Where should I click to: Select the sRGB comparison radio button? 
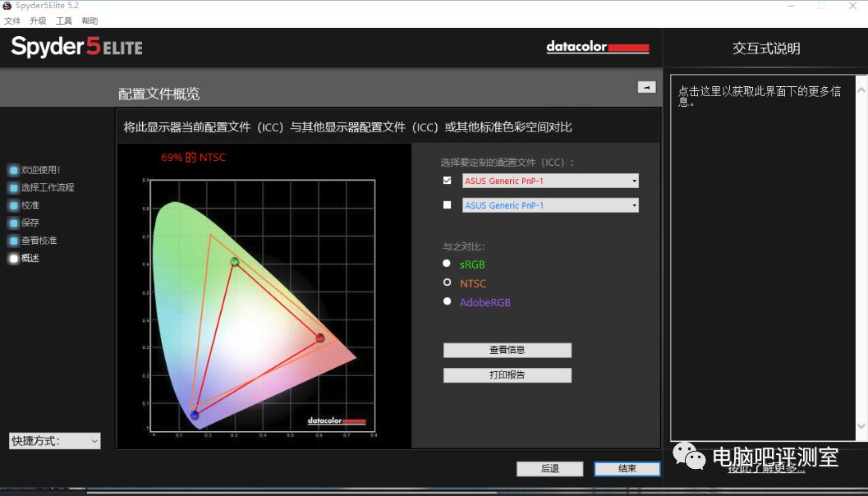click(x=447, y=264)
